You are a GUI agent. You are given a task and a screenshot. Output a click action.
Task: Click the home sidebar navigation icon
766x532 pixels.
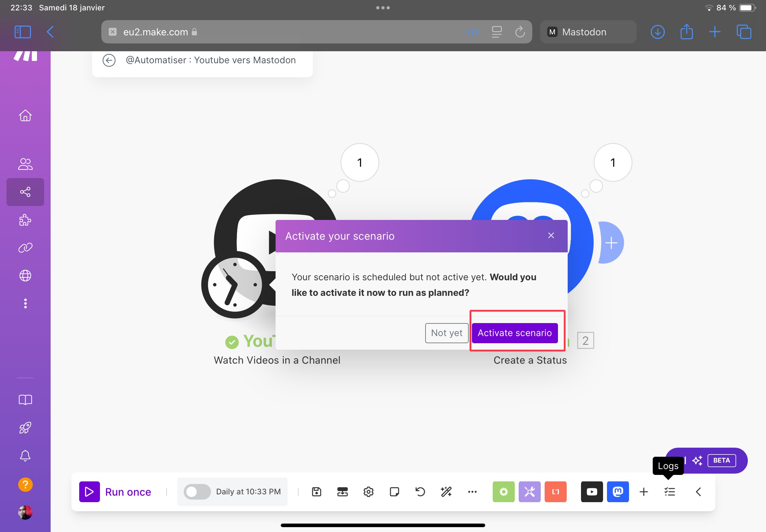coord(25,116)
